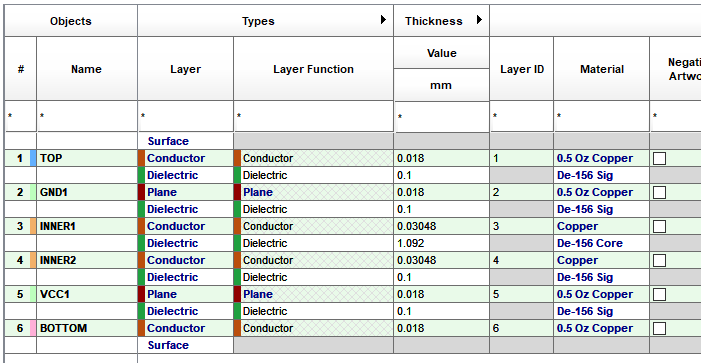The image size is (701, 363).
Task: Click the Material column header
Action: click(x=601, y=69)
